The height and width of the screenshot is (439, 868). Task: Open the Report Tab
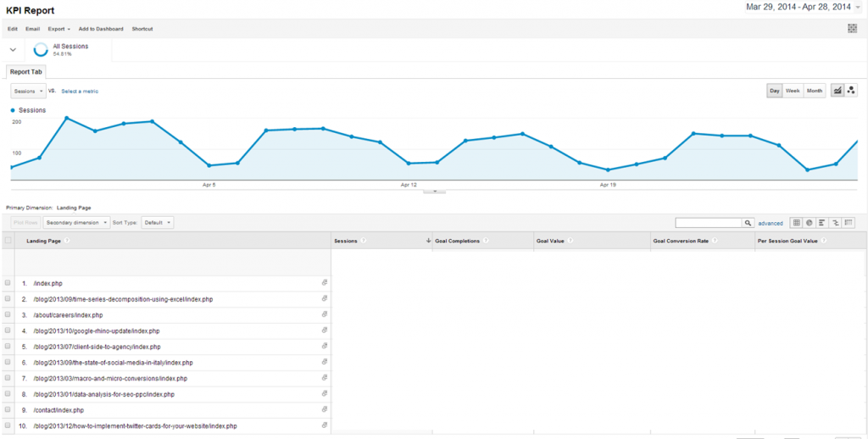[26, 72]
